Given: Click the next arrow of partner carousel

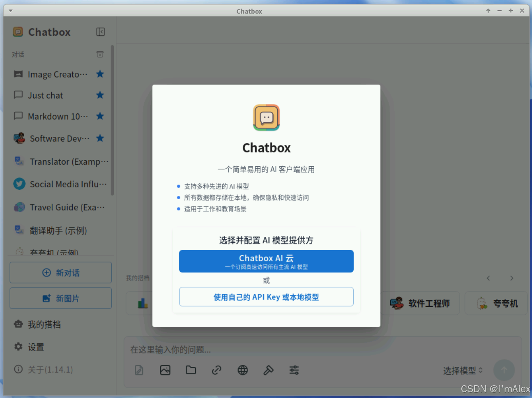Looking at the screenshot, I should click(511, 278).
